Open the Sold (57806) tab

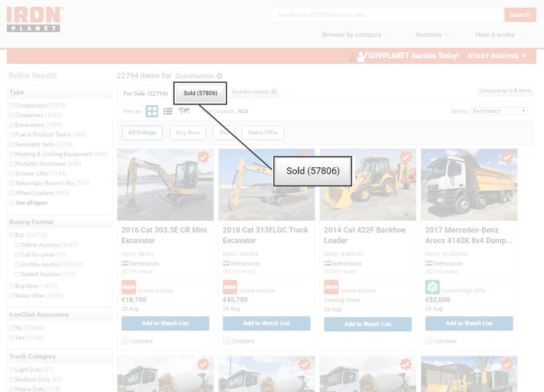point(200,93)
